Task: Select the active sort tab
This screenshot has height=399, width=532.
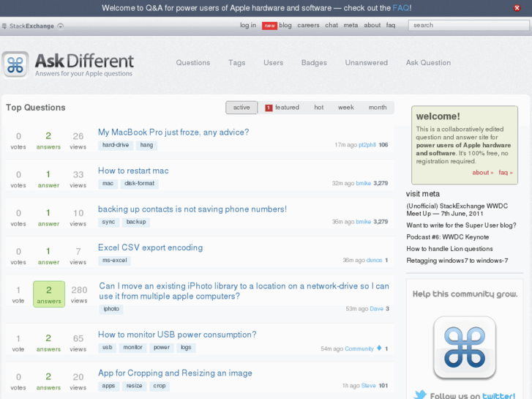Action: [x=241, y=108]
